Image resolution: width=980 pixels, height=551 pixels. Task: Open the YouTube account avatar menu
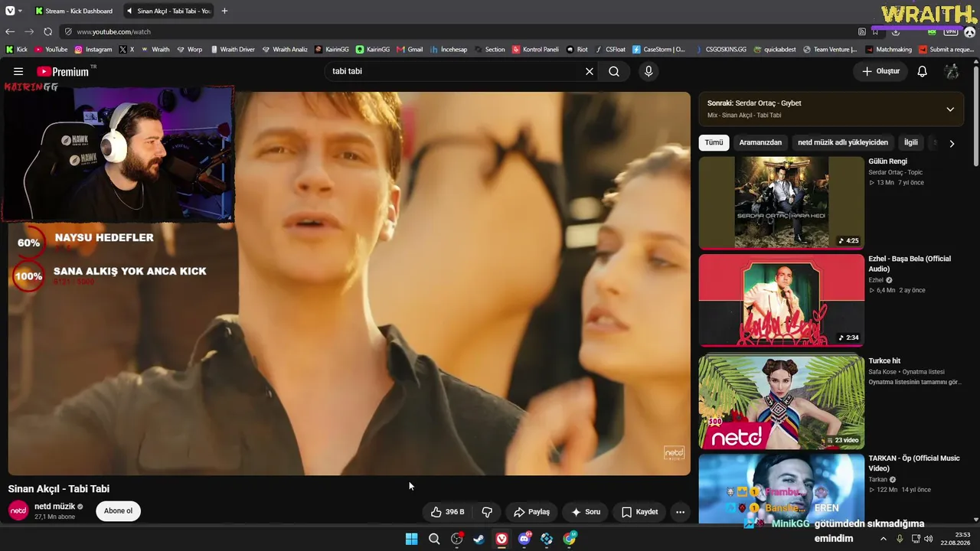(952, 71)
